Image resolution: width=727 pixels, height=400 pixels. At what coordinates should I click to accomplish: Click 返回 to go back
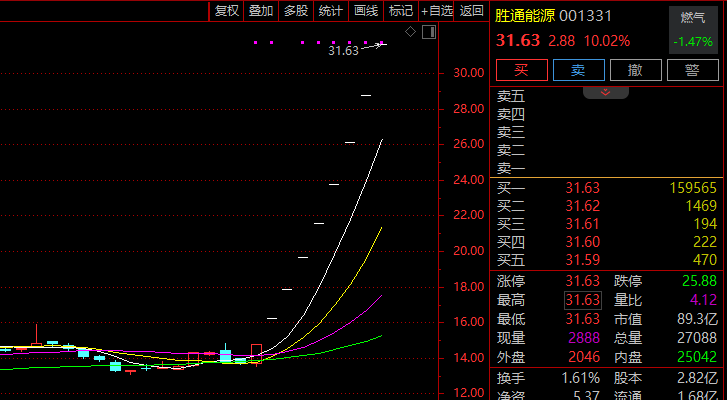472,10
